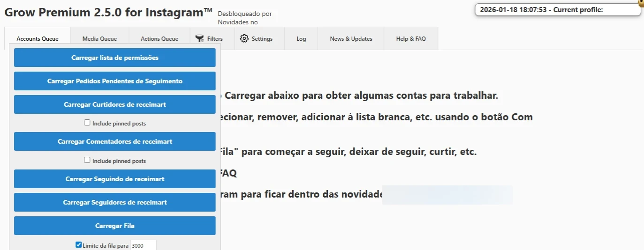Viewport: 644px width, 250px height.
Task: Click the queue limit 3000 input field
Action: [x=143, y=245]
